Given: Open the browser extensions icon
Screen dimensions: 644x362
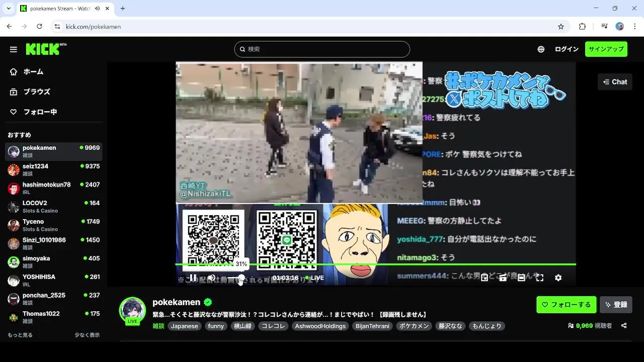Looking at the screenshot, I should pyautogui.click(x=582, y=27).
